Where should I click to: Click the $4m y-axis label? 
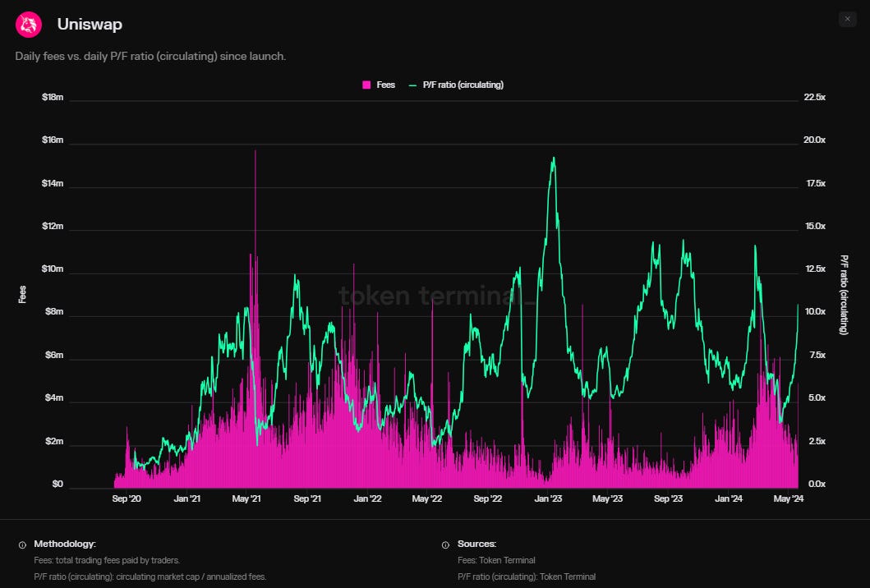[x=54, y=397]
